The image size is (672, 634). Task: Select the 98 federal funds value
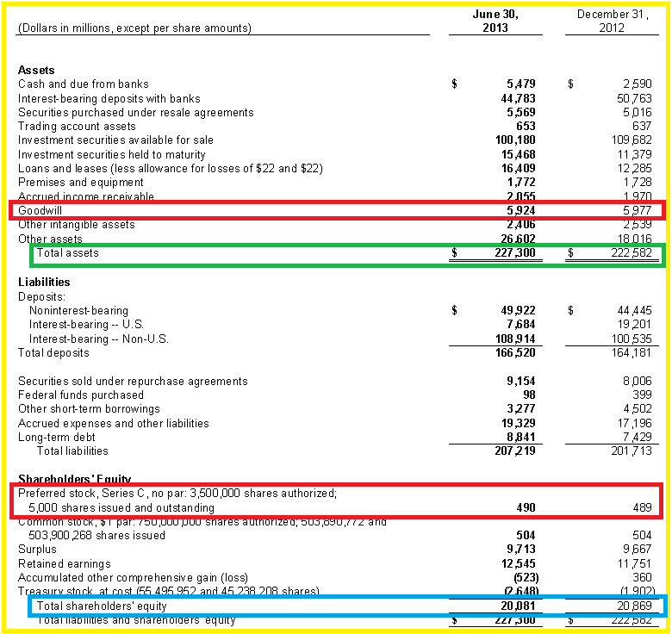pos(529,395)
